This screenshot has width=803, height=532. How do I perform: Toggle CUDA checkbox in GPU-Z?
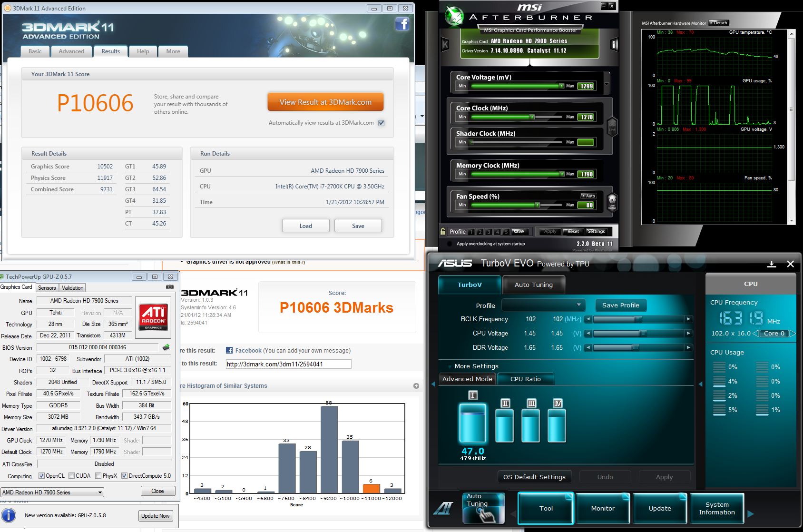(x=71, y=476)
